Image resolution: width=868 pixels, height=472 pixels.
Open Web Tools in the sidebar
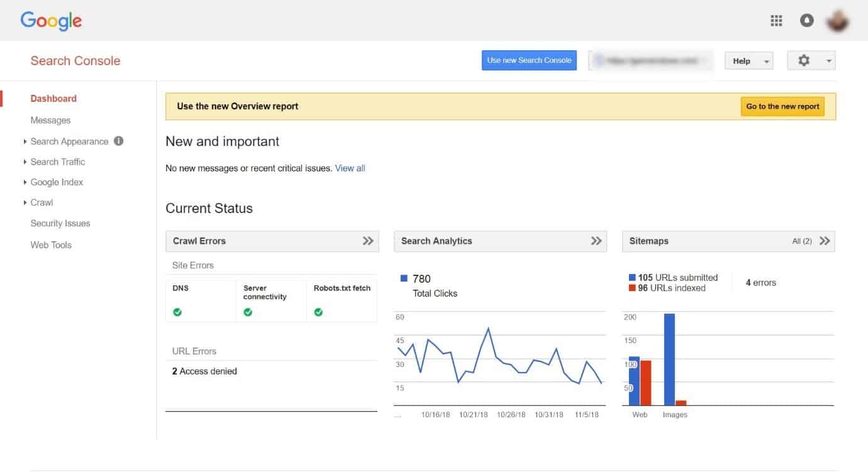click(x=51, y=245)
